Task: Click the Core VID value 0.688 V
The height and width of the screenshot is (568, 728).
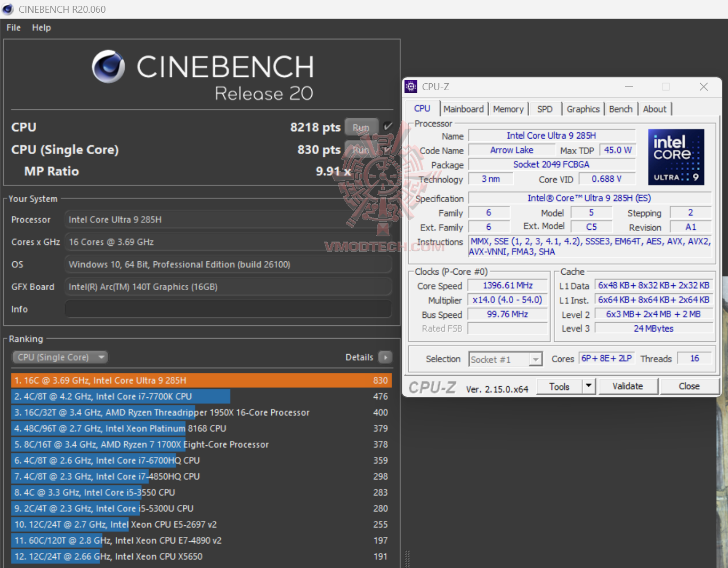Action: [x=606, y=179]
